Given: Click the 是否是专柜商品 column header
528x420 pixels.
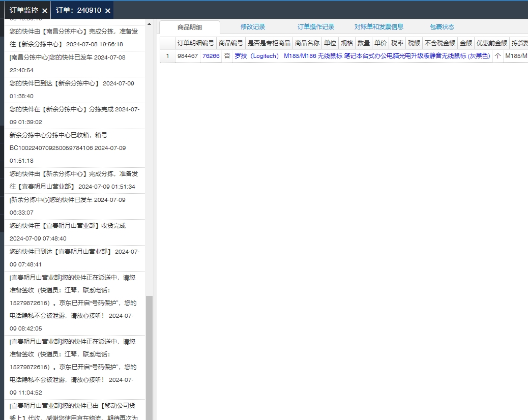Looking at the screenshot, I should point(269,43).
